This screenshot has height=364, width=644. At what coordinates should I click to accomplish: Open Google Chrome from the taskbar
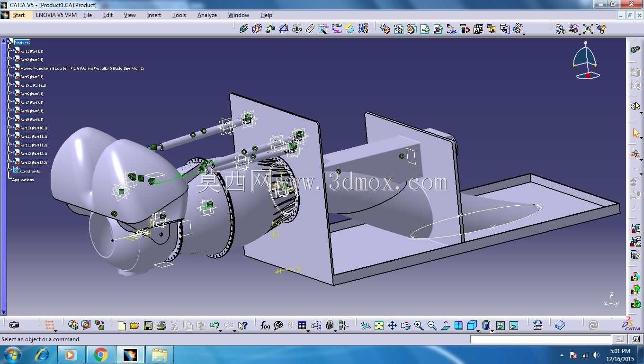point(100,355)
